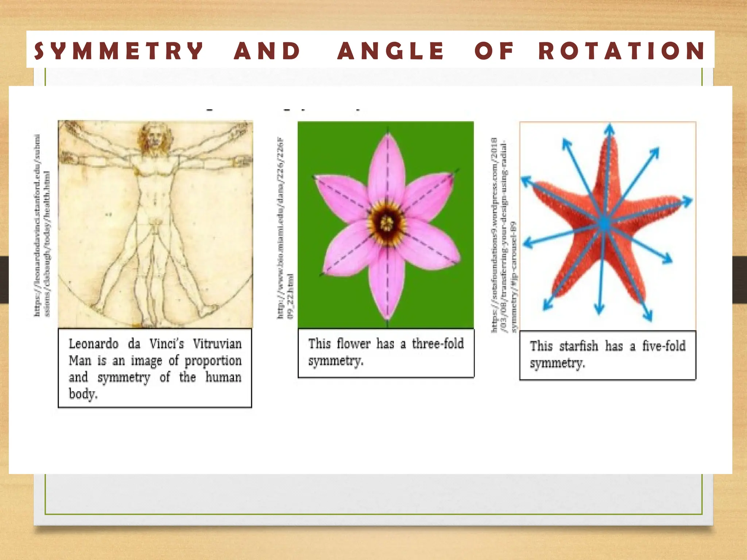
Task: Click the word SYMMETRY in the title
Action: click(119, 51)
